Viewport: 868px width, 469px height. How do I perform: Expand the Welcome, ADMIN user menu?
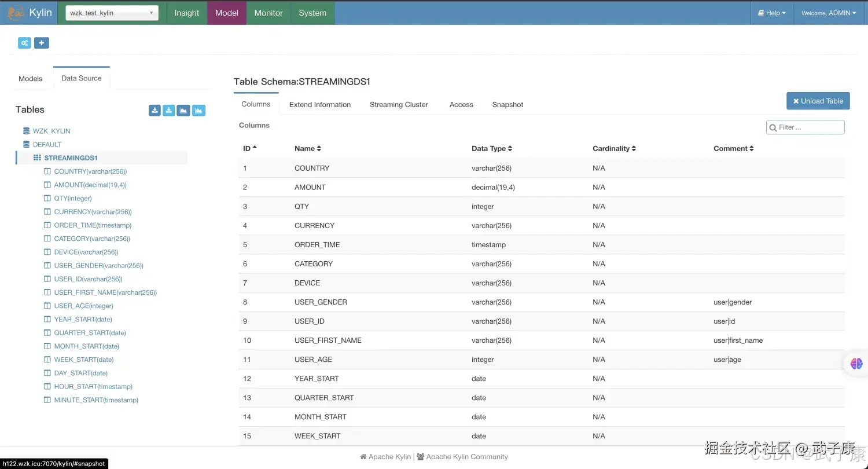point(828,13)
